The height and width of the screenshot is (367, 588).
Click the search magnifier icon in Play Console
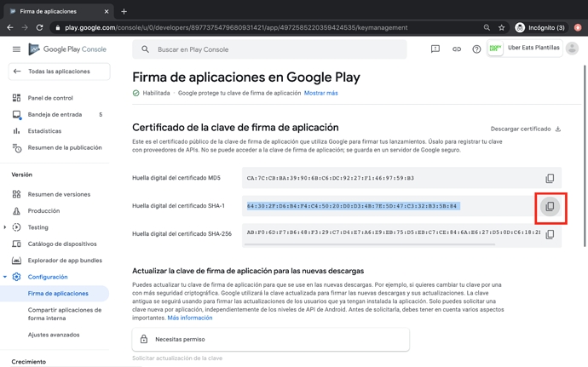coord(145,49)
